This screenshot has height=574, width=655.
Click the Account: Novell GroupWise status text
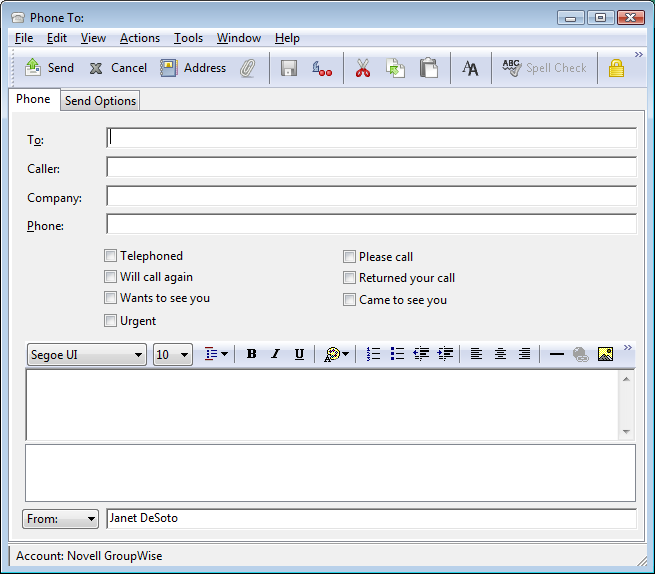[89, 556]
